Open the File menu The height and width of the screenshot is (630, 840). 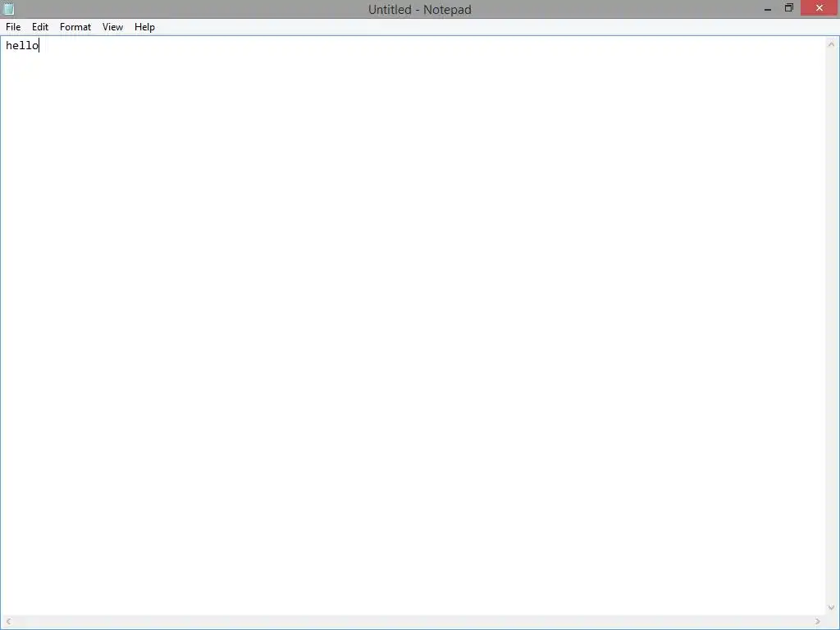coord(13,27)
